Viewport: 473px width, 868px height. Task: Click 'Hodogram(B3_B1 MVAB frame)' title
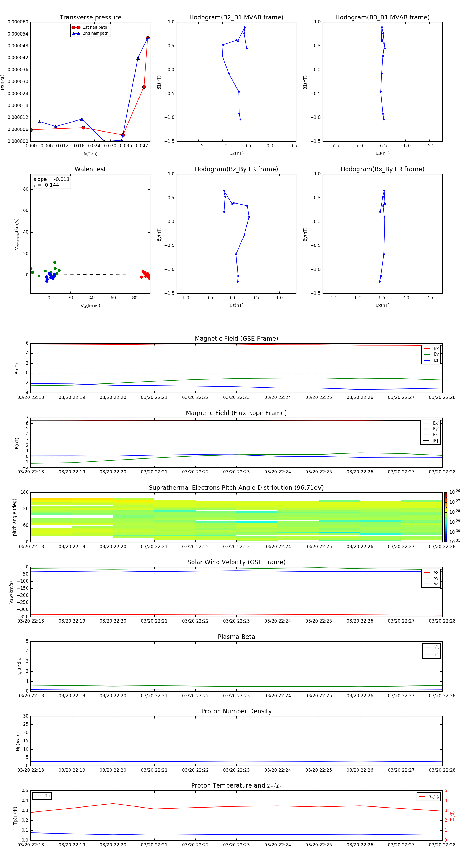pos(382,18)
